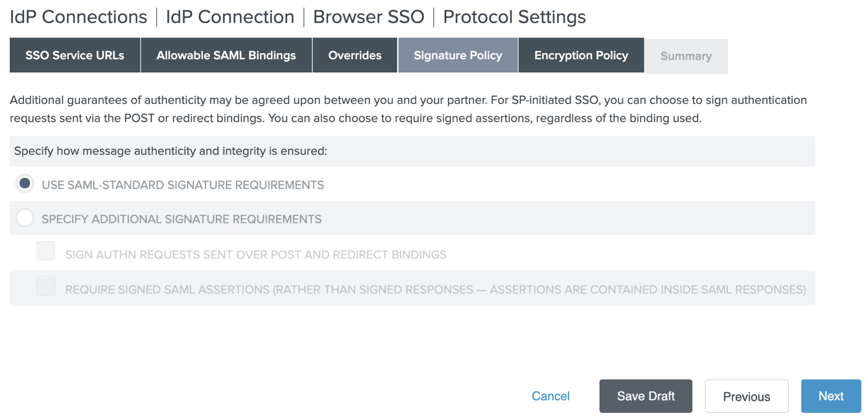This screenshot has width=868, height=420.
Task: Open the Encryption Policy tab
Action: pos(581,56)
